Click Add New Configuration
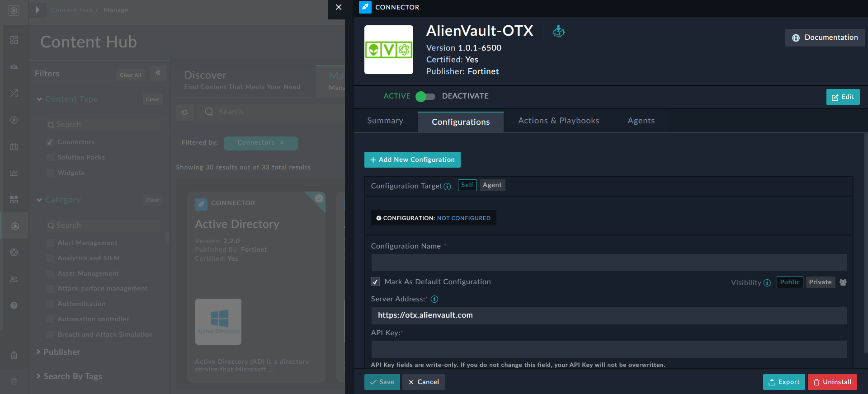 tap(412, 159)
